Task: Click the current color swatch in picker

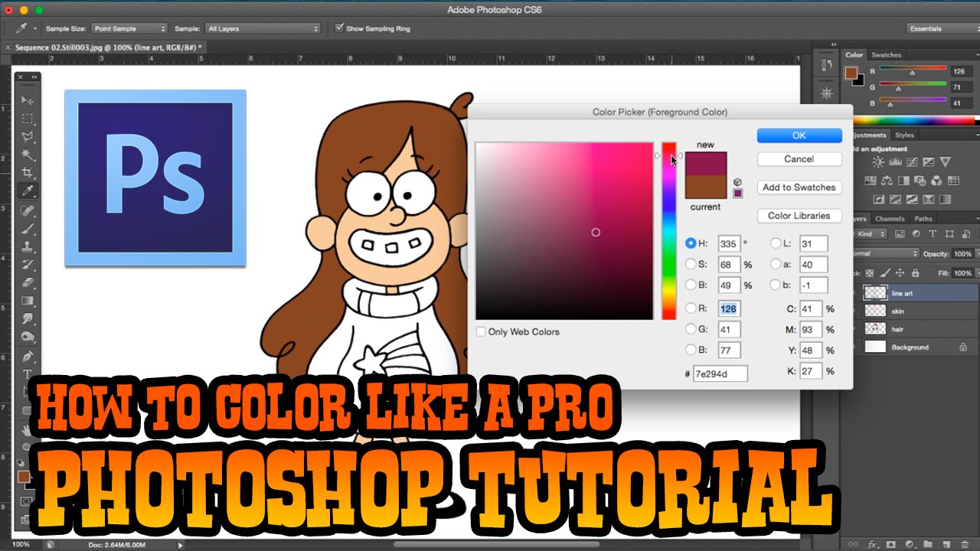Action: [x=706, y=188]
